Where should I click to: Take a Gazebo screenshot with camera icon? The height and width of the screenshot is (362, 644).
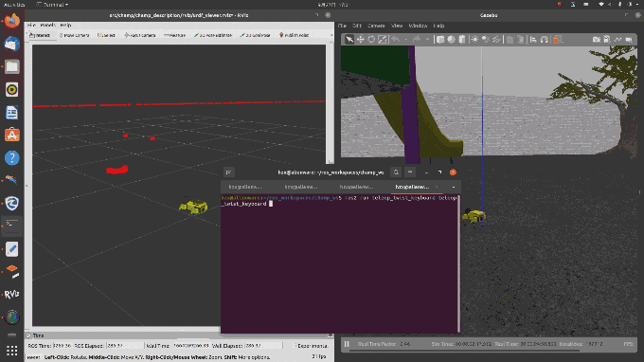597,40
